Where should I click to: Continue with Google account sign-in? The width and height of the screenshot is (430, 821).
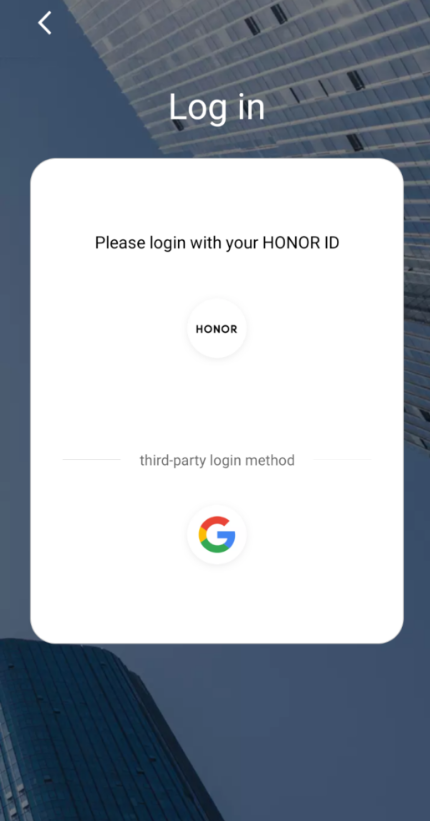pyautogui.click(x=217, y=535)
